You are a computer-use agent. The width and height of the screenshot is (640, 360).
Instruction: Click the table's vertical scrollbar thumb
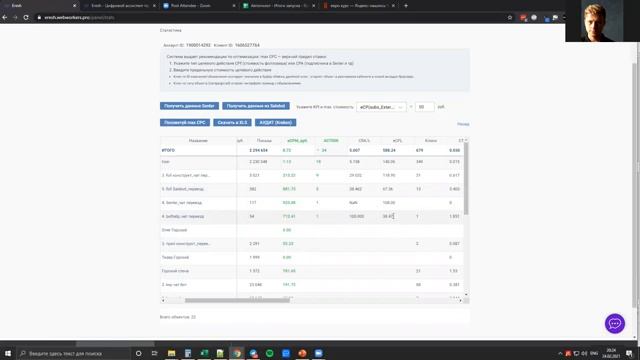(x=466, y=178)
